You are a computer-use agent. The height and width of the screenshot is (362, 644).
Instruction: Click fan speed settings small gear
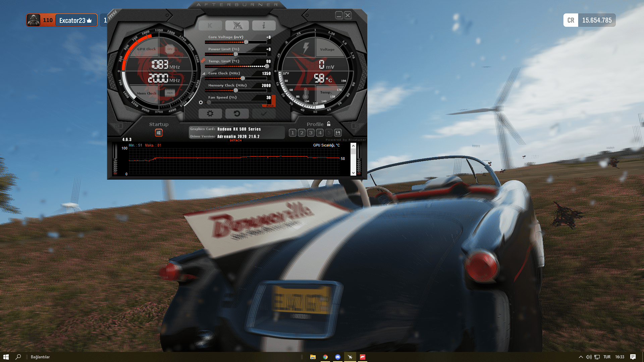[201, 103]
